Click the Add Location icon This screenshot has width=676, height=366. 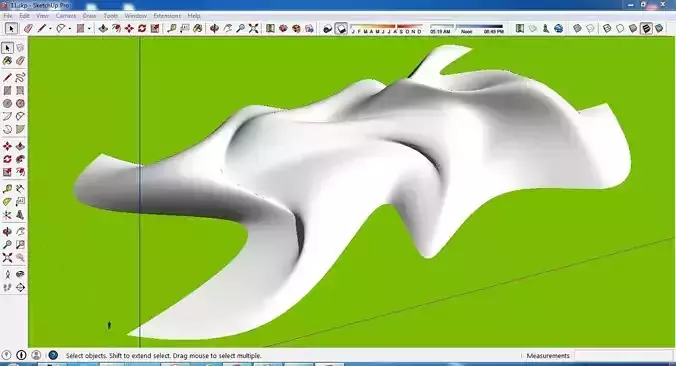pos(520,28)
